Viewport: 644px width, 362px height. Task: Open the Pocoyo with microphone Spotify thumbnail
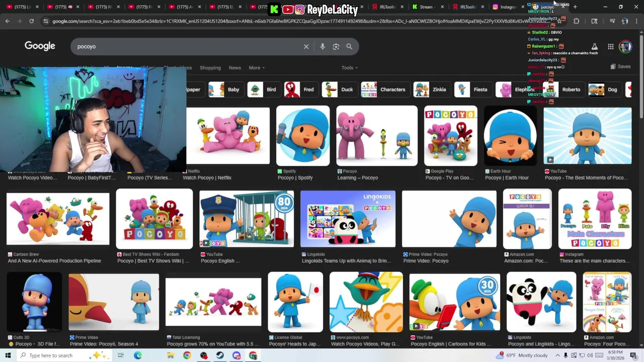coord(303,136)
